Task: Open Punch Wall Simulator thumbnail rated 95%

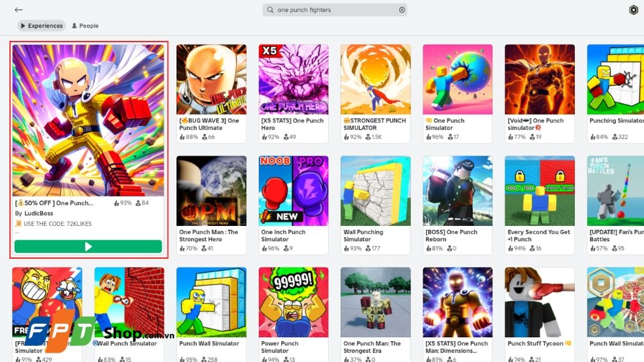Action: click(x=211, y=302)
